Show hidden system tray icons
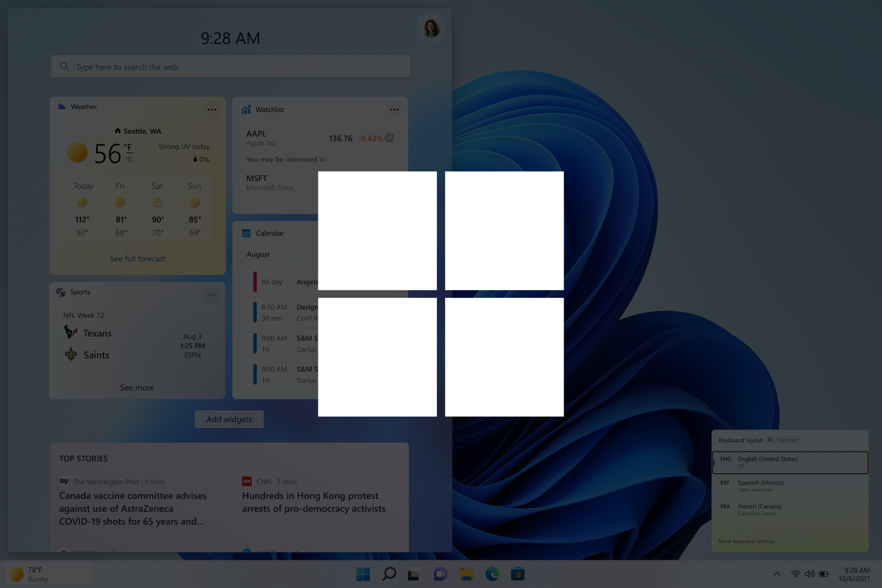Viewport: 882px width, 588px height. [777, 574]
